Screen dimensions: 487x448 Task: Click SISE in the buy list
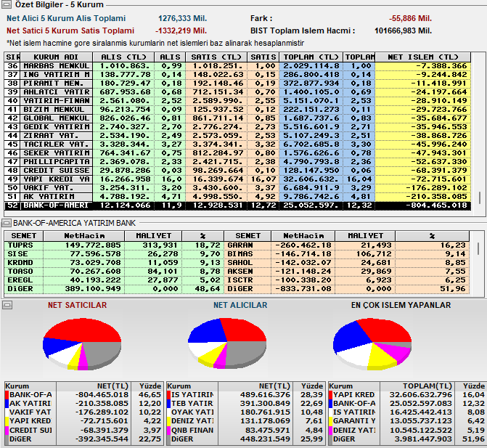click(x=17, y=254)
